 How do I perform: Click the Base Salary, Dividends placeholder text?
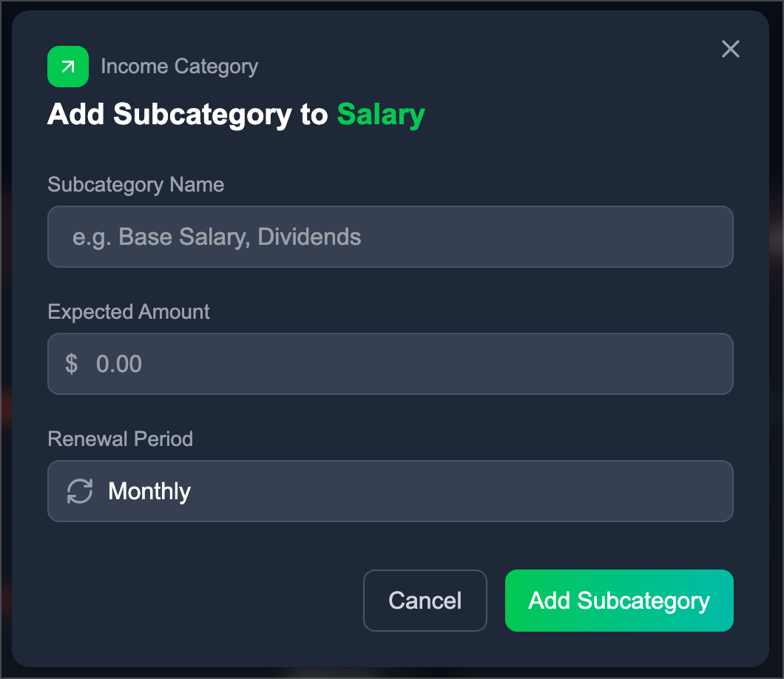(240, 237)
